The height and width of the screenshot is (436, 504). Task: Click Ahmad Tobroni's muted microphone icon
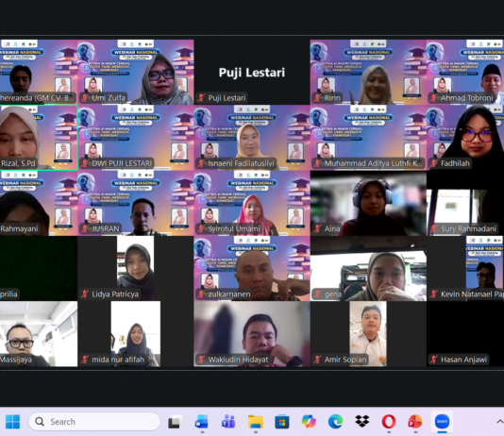click(434, 98)
